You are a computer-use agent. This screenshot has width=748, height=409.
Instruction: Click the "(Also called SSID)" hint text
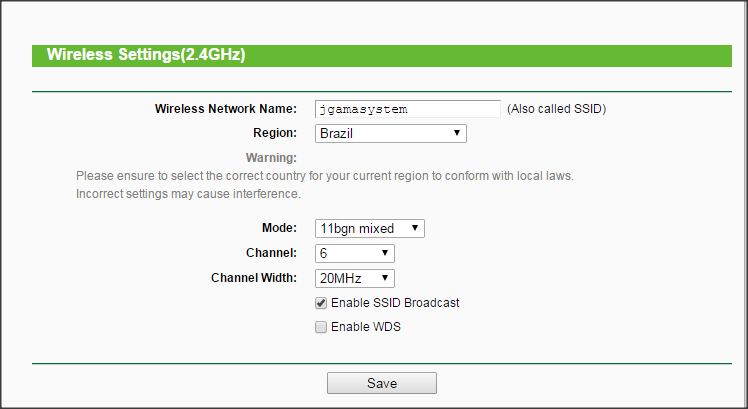point(556,108)
